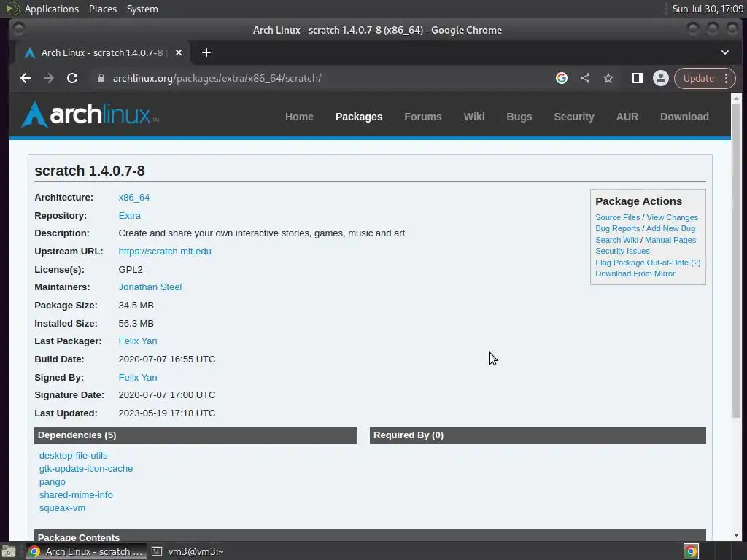Image resolution: width=747 pixels, height=560 pixels.
Task: Close the Arch Linux scratch tab
Action: (x=179, y=52)
